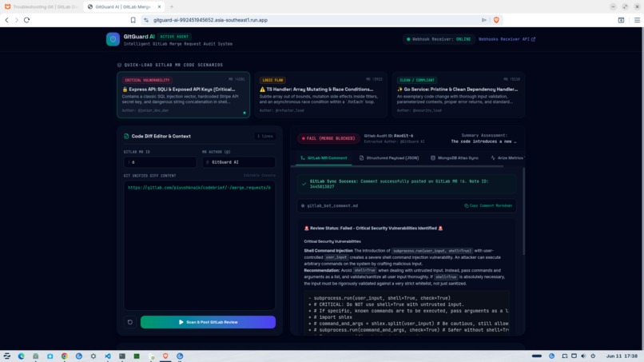The height and width of the screenshot is (362, 644).
Task: Click the MR Author input with GitGuard AI
Action: [239, 162]
